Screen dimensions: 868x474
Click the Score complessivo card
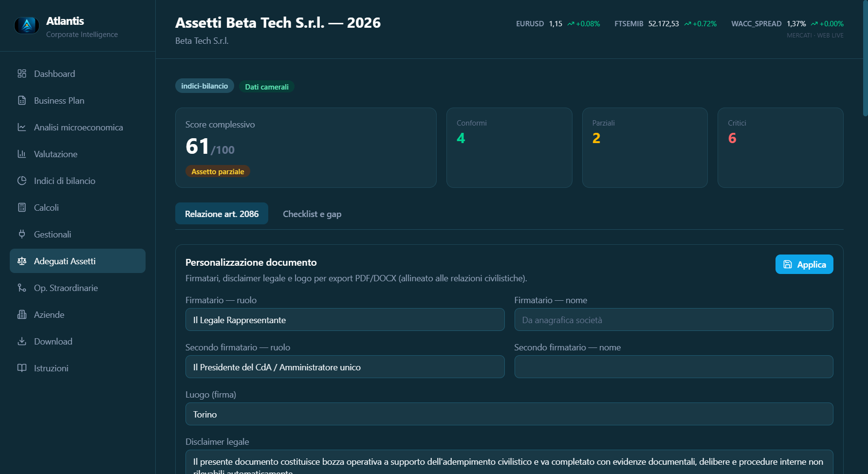tap(306, 147)
